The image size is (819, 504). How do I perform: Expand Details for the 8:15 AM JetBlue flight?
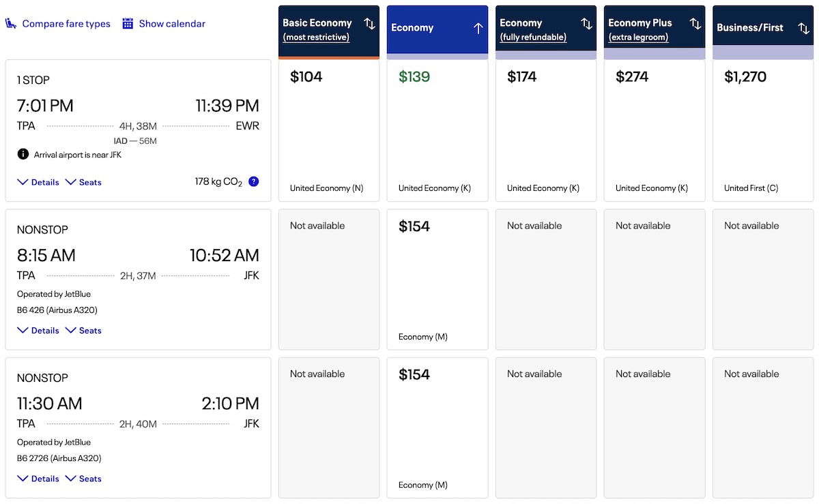click(x=38, y=330)
